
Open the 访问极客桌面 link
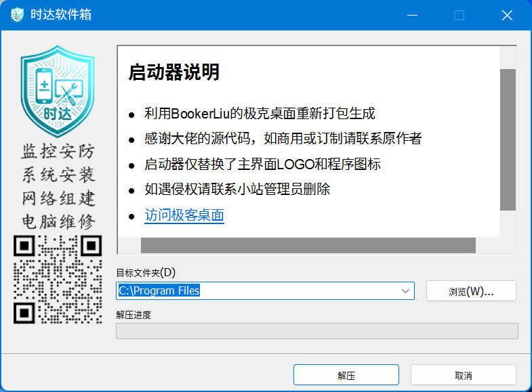pyautogui.click(x=184, y=215)
